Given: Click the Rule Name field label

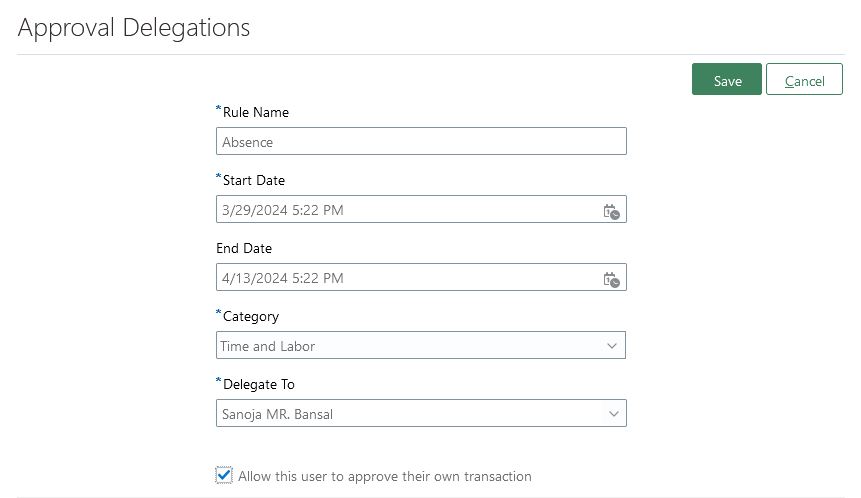Looking at the screenshot, I should point(255,112).
